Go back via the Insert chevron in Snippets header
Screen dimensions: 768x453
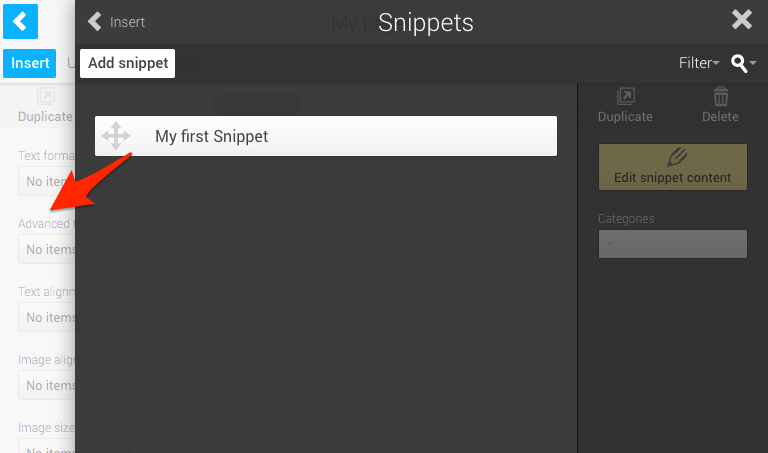[116, 22]
